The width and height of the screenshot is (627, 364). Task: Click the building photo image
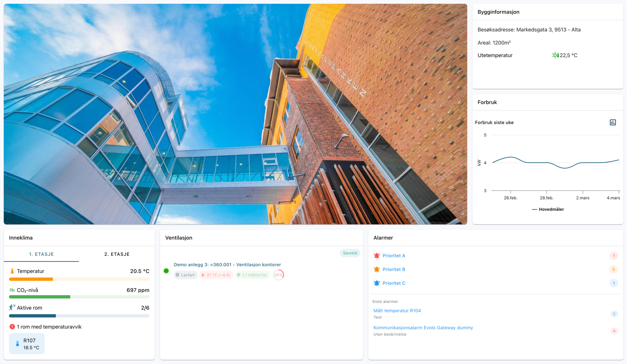coord(235,114)
